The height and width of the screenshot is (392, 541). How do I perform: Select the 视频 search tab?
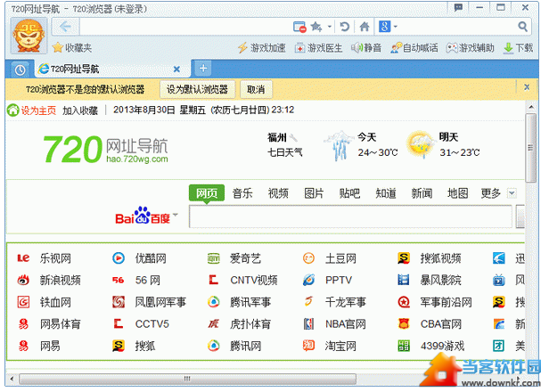pos(278,193)
